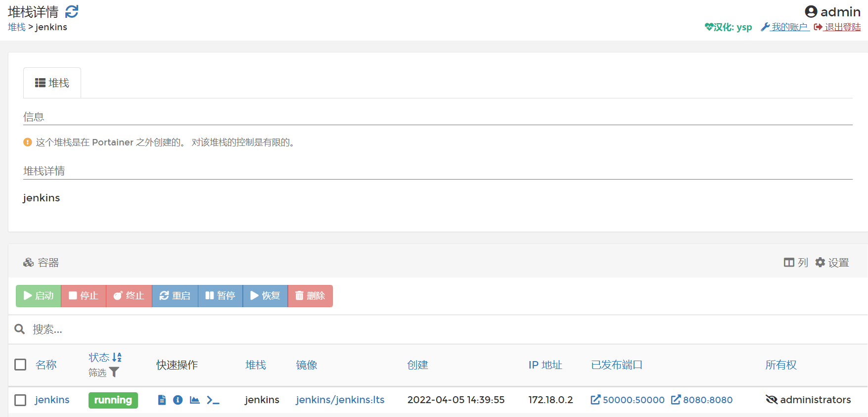
Task: Check the jenkins container row checkbox
Action: (20, 400)
